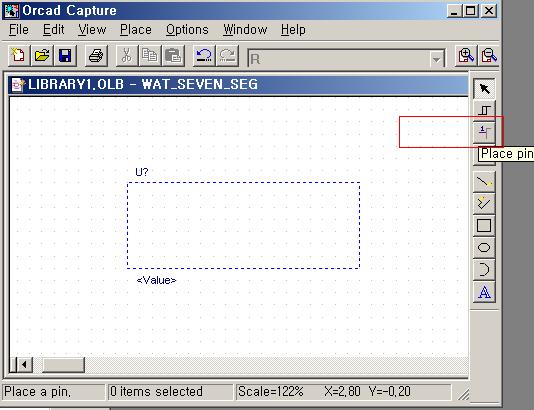Select the arrow selection tool
Viewport: 534px width, 410px height.
(484, 89)
